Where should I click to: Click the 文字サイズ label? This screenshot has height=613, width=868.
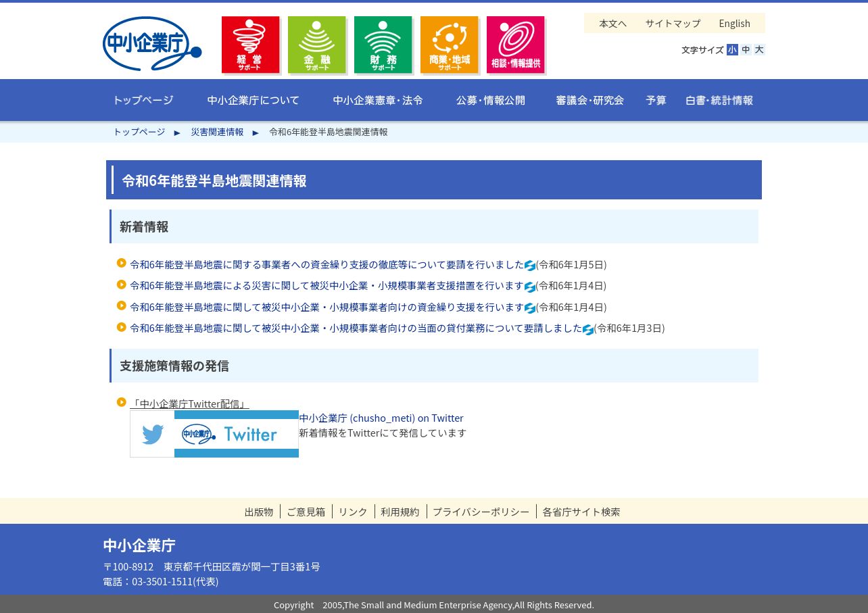pyautogui.click(x=702, y=50)
